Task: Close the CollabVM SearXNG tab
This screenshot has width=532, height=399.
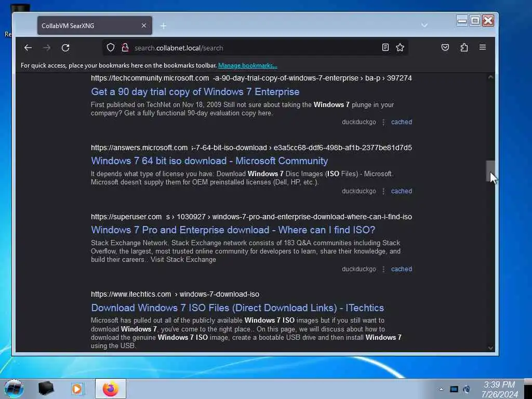Action: (144, 26)
